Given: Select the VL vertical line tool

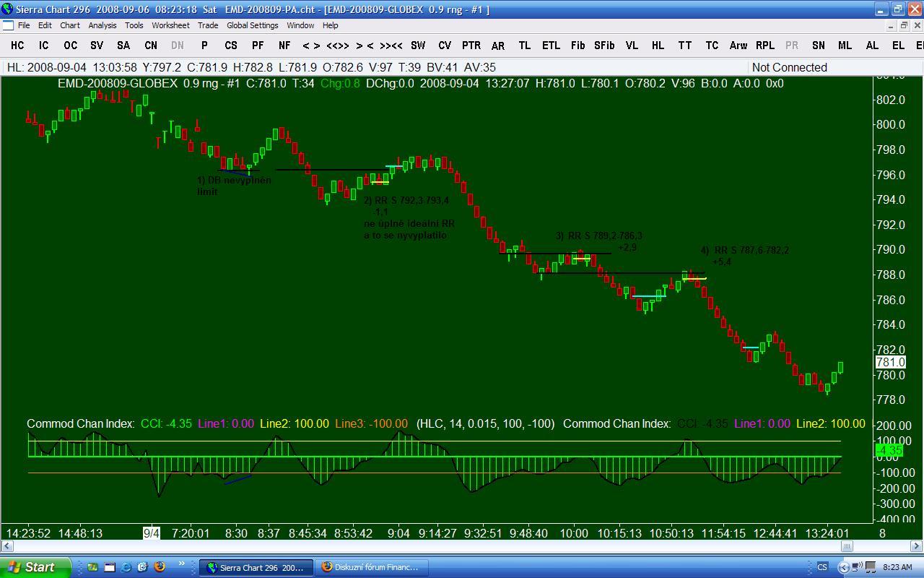Looking at the screenshot, I should point(632,45).
